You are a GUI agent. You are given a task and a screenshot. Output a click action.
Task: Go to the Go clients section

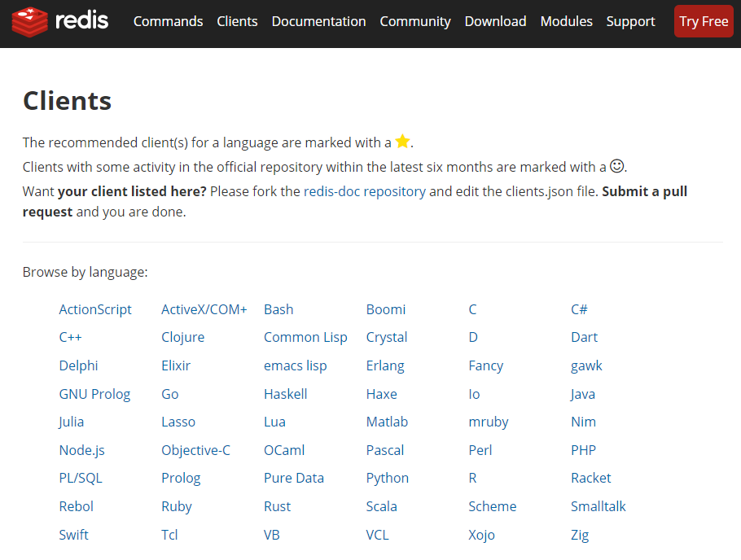[169, 394]
